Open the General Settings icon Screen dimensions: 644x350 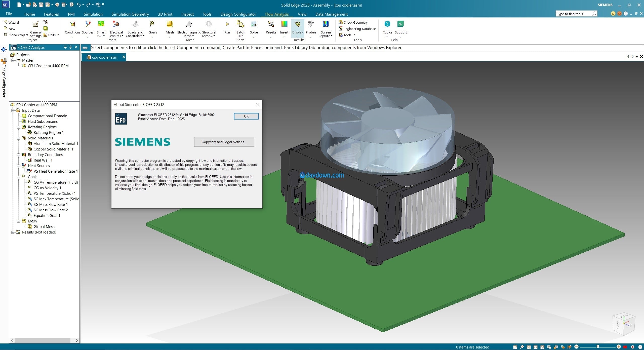pyautogui.click(x=36, y=24)
